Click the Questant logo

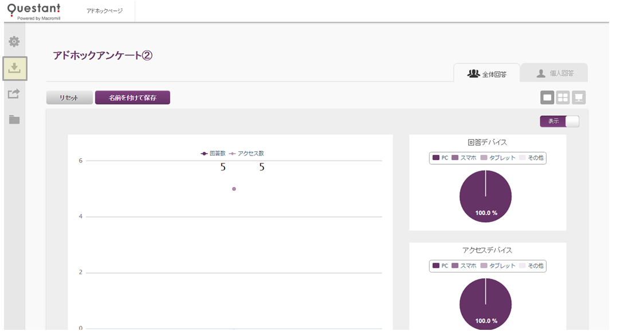(x=33, y=10)
